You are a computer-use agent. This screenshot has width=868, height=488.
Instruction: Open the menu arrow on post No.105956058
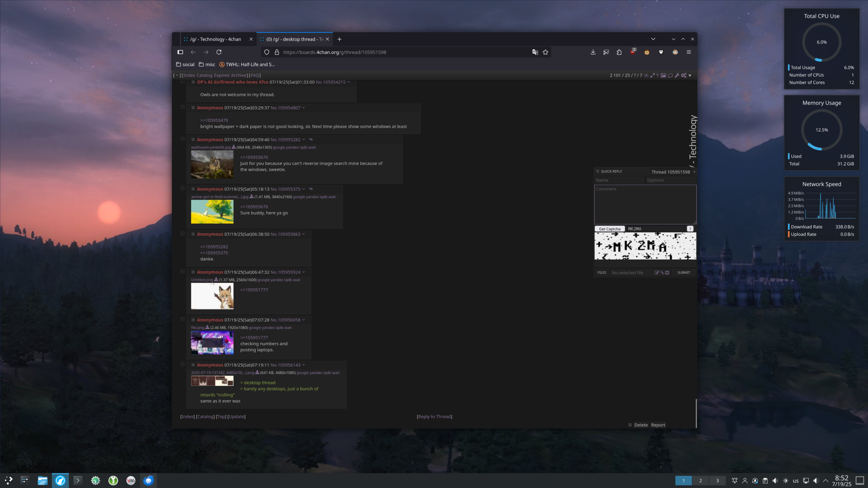coord(303,320)
